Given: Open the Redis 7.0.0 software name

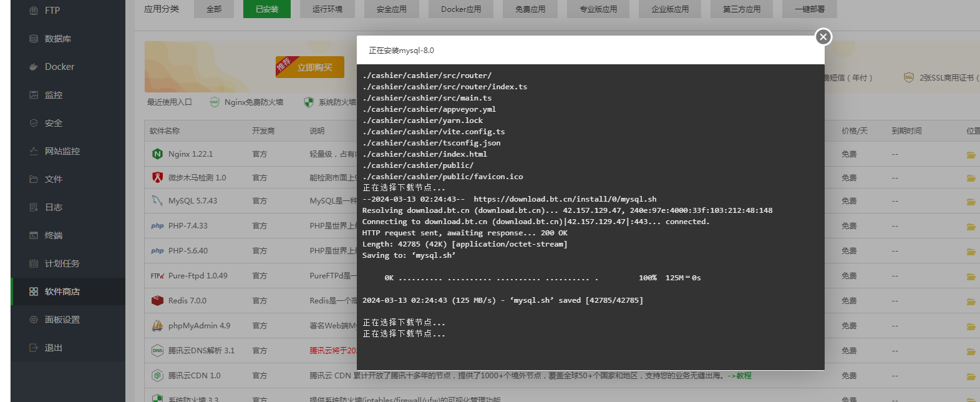Looking at the screenshot, I should [187, 301].
